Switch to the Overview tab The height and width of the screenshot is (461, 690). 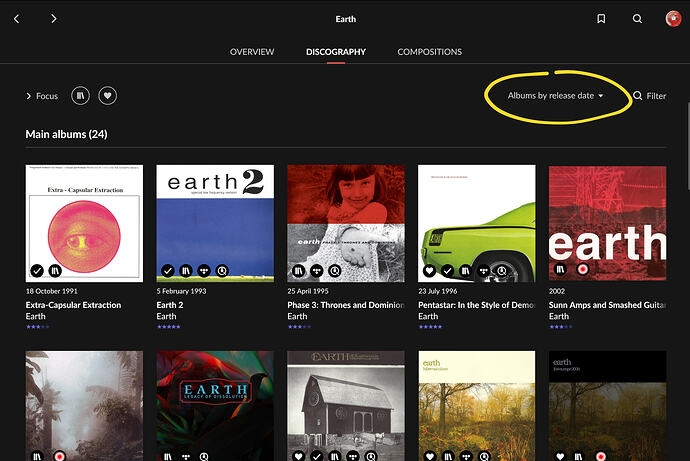[x=252, y=52]
